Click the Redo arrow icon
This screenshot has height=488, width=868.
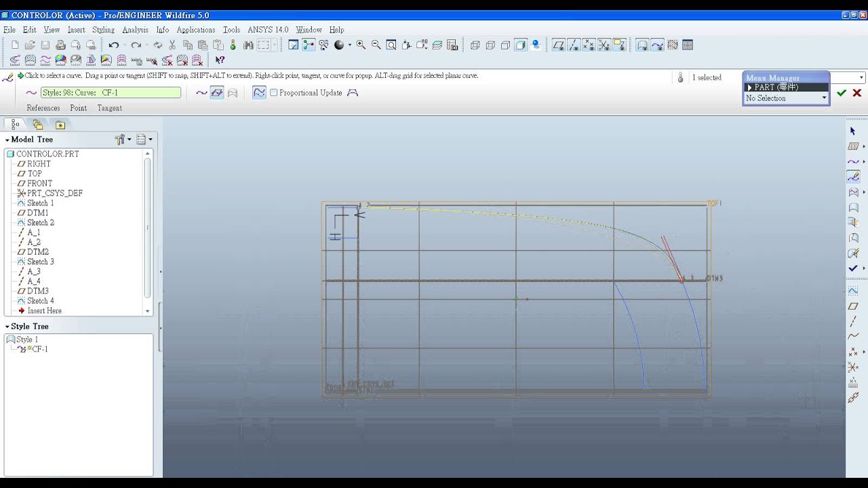pyautogui.click(x=136, y=45)
